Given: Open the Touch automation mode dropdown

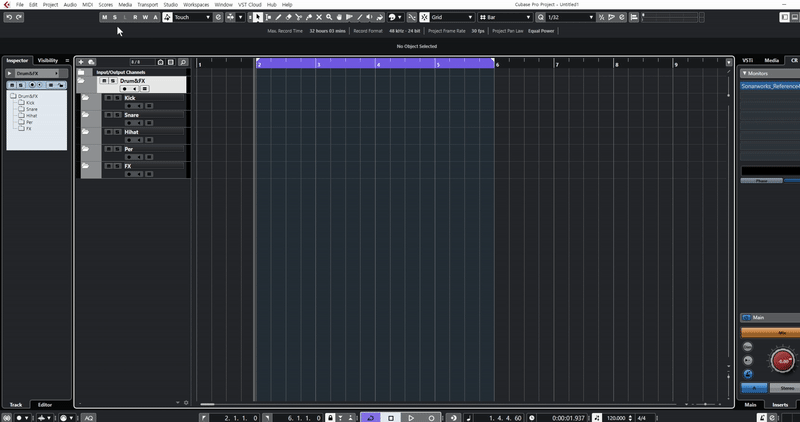Looking at the screenshot, I should pyautogui.click(x=193, y=17).
